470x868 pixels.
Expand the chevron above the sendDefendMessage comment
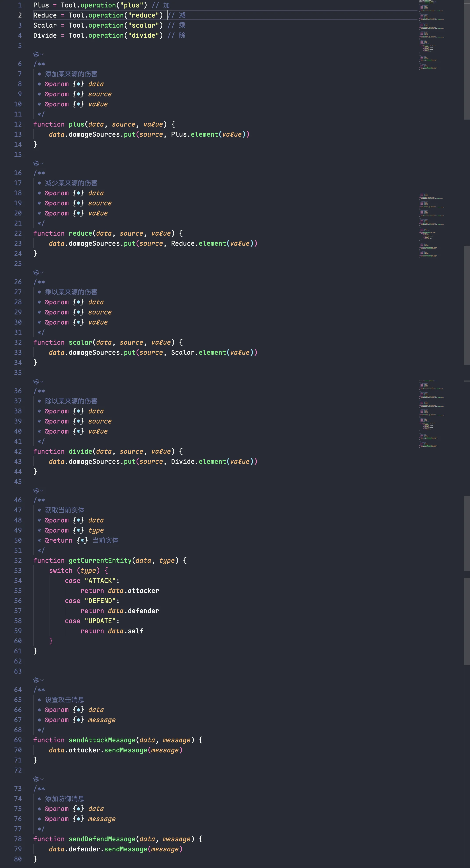tap(42, 779)
